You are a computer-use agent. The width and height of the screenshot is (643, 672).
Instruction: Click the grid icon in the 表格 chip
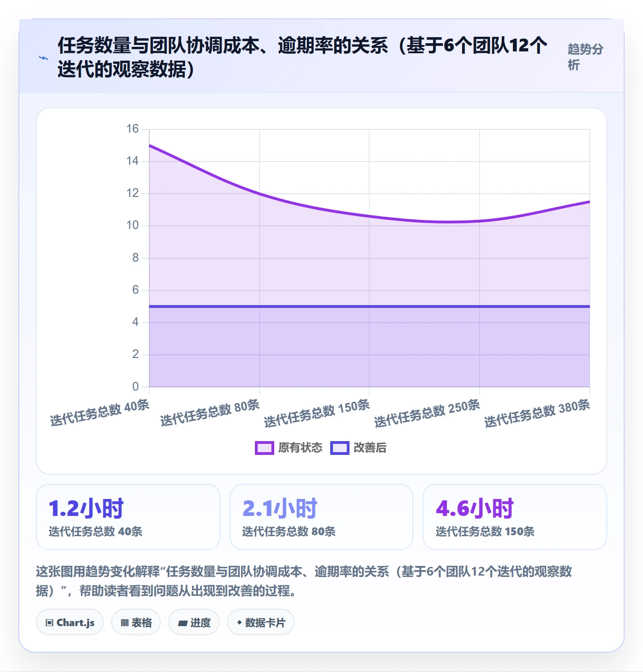pos(124,623)
